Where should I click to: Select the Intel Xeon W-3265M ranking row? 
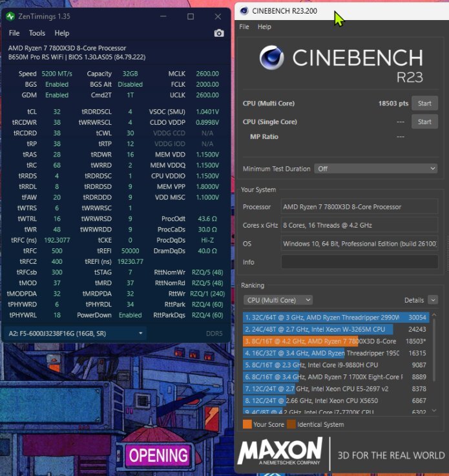(336, 329)
